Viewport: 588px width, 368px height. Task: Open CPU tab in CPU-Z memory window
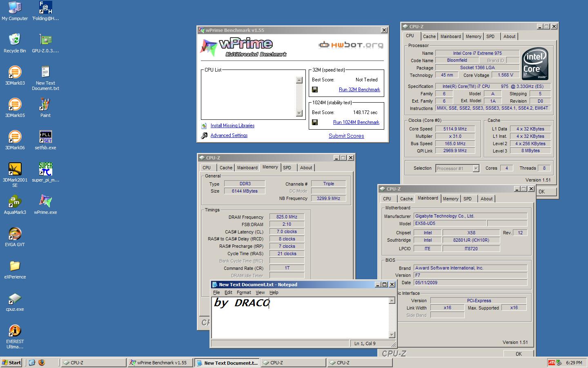click(207, 168)
